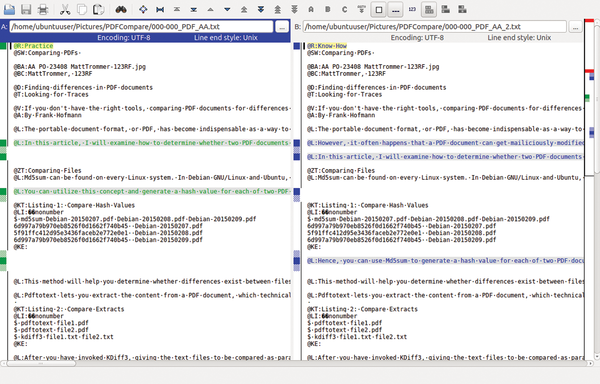Screen dimensions: 600x384
Task: Click @SW:Comparing PDFs line in left pane
Action: pos(47,53)
